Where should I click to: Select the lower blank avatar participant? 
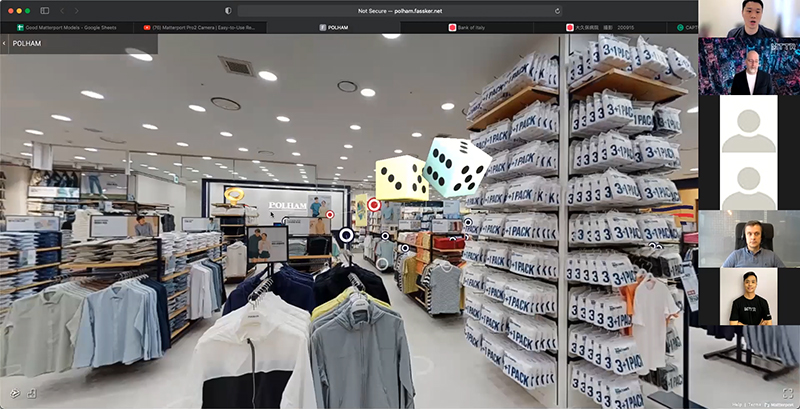point(749,182)
